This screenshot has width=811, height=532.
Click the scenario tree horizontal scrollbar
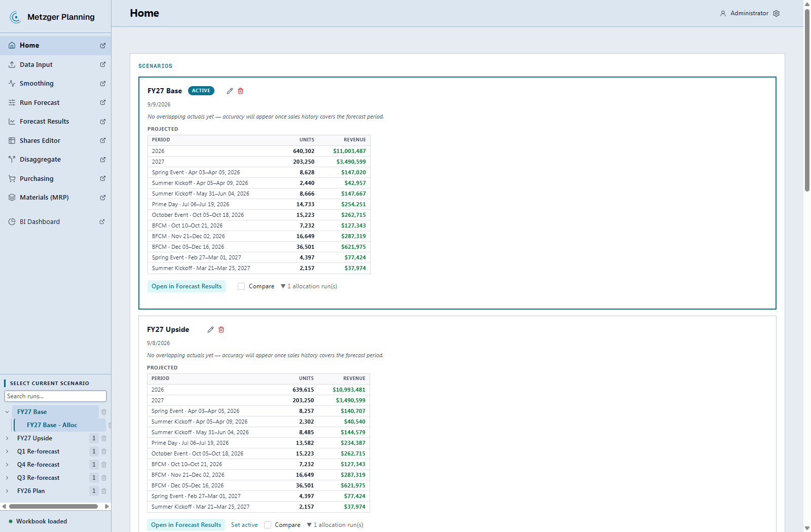pos(53,506)
